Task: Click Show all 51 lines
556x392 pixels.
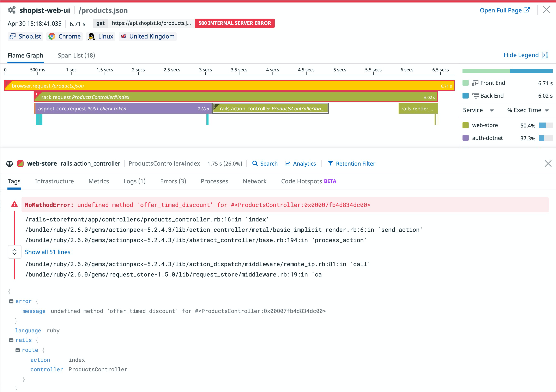Action: click(x=47, y=252)
